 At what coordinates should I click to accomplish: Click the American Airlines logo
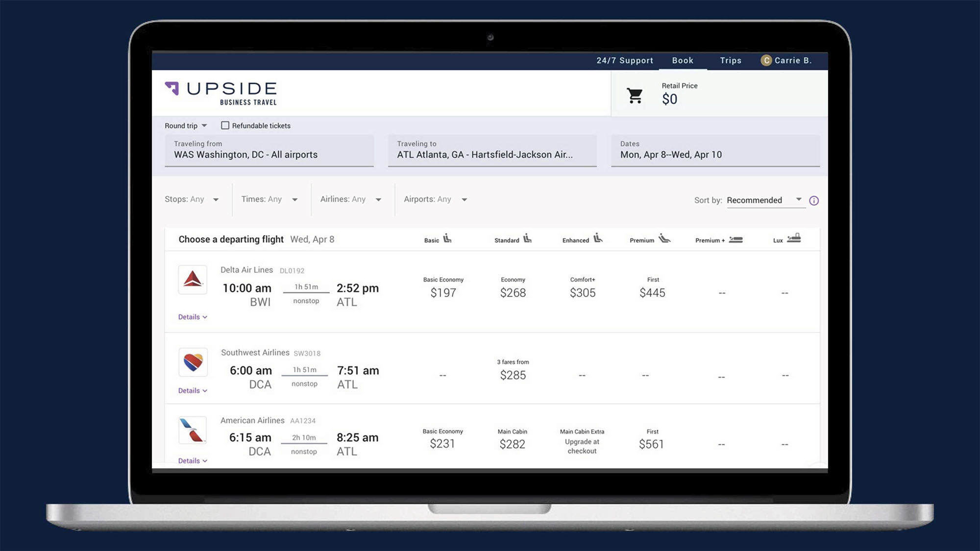[193, 430]
